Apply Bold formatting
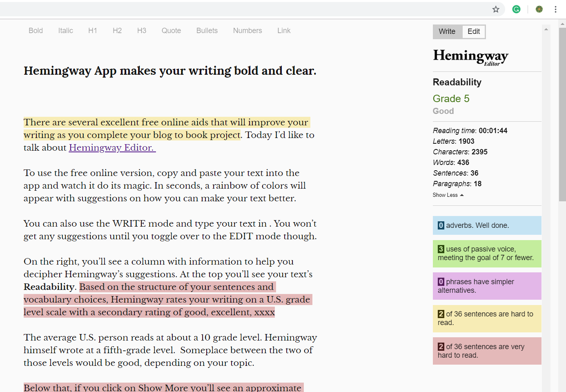 point(36,31)
